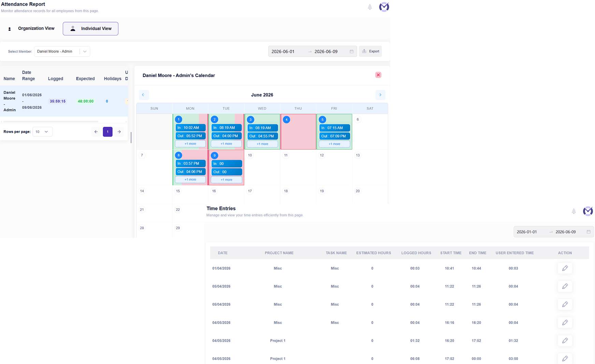
Task: Click the date 4 cell on Thursday
Action: pyautogui.click(x=298, y=132)
